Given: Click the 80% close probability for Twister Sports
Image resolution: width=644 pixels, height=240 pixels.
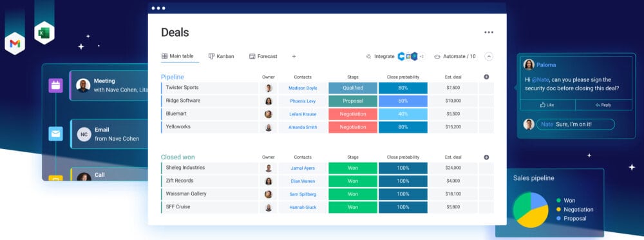Looking at the screenshot, I should (403, 88).
